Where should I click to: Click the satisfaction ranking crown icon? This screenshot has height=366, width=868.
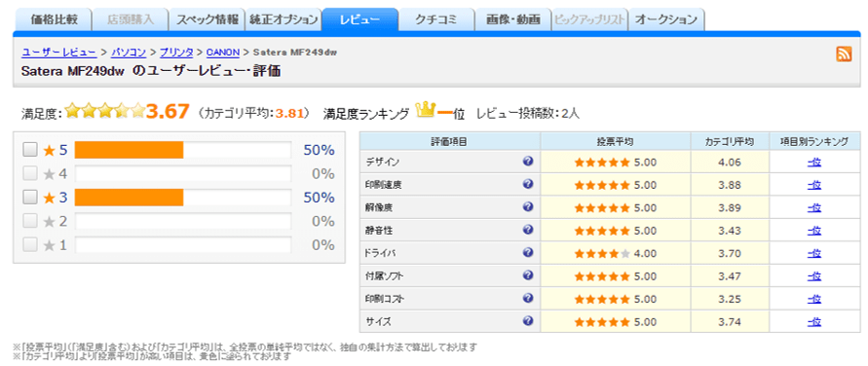(425, 111)
